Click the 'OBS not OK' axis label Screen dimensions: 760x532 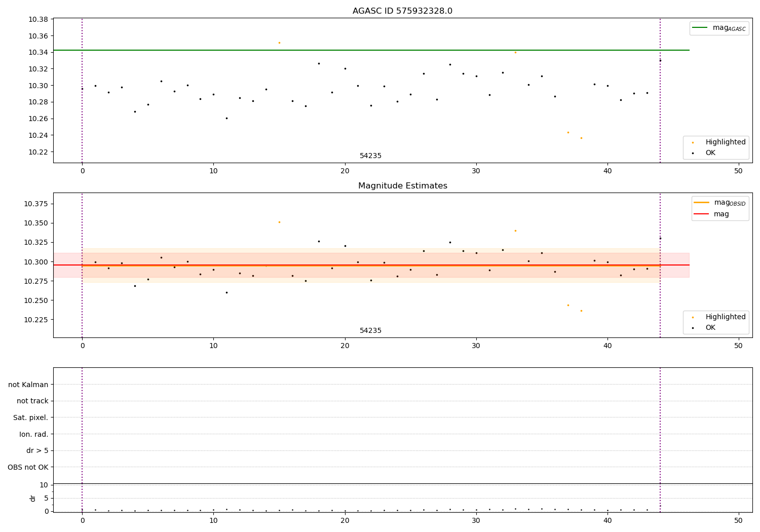point(28,467)
